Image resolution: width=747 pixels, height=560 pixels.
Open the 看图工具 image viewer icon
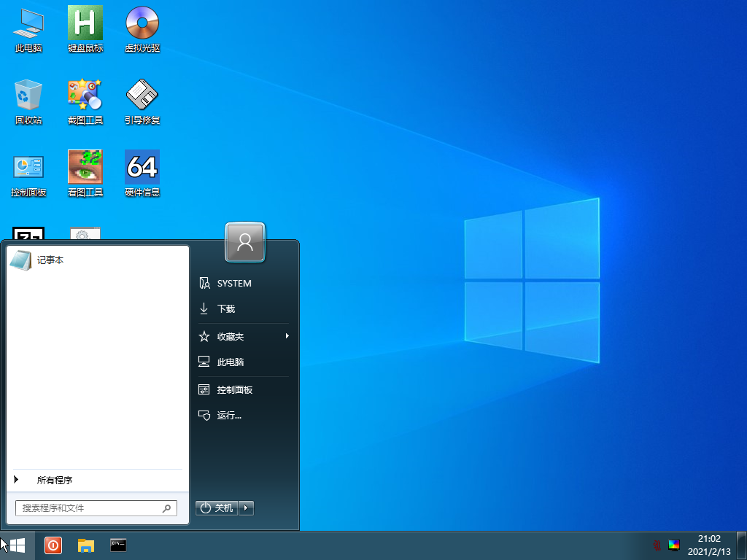coord(85,168)
